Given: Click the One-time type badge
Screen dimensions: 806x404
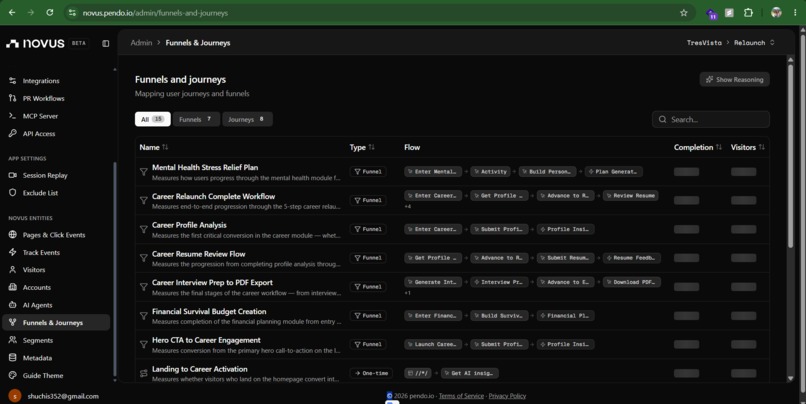Looking at the screenshot, I should (371, 373).
